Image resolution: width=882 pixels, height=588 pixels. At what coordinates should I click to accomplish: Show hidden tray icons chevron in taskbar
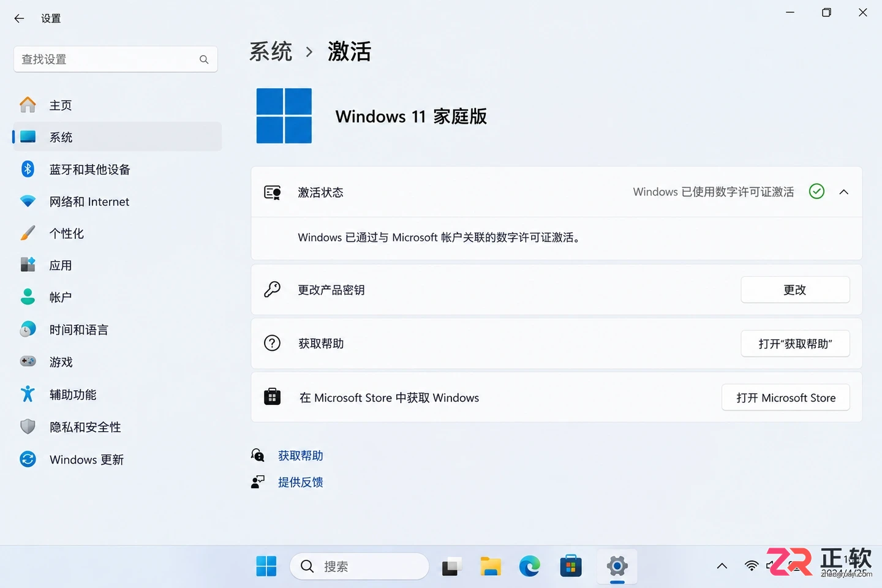[x=722, y=566]
